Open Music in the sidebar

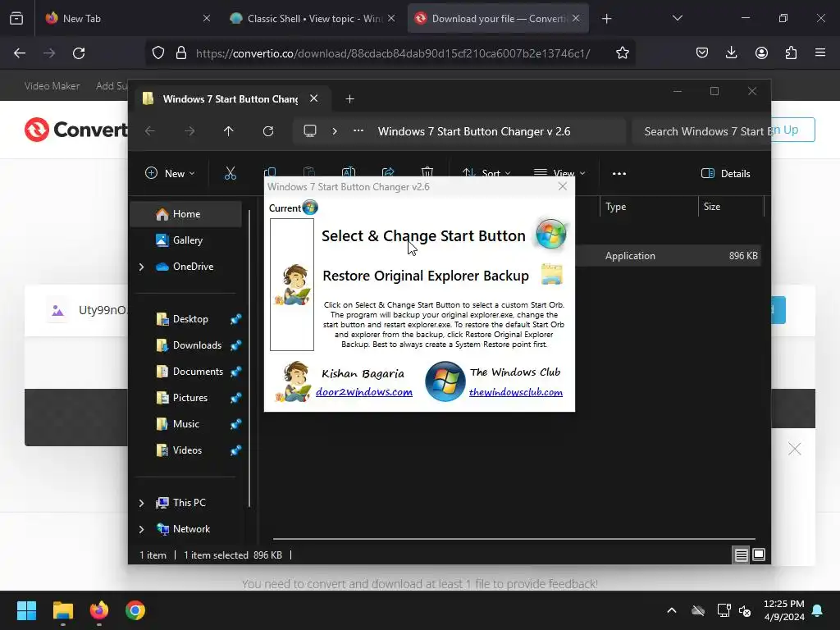pos(186,424)
